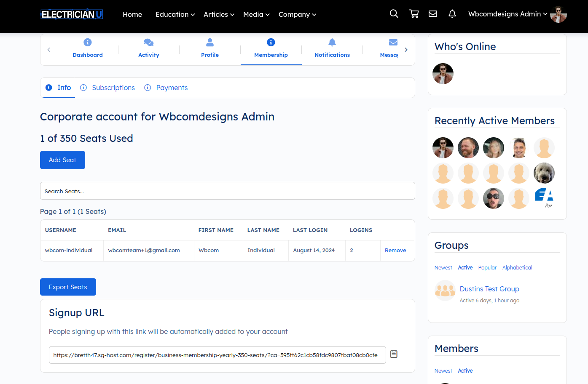Open the Dustins Test Group link
588x384 pixels.
(489, 289)
